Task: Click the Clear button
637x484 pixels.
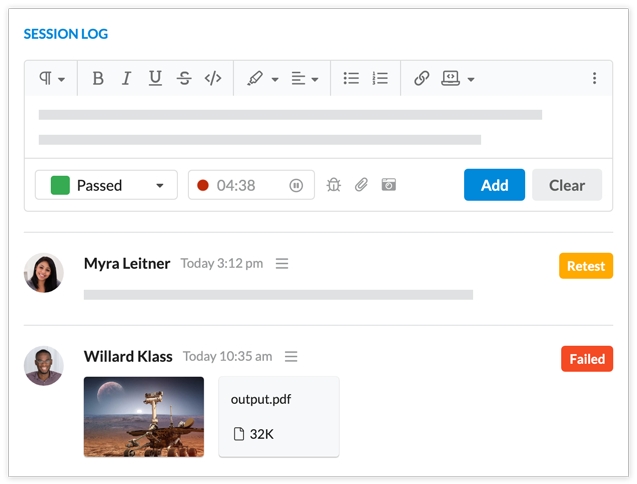Action: click(x=567, y=185)
